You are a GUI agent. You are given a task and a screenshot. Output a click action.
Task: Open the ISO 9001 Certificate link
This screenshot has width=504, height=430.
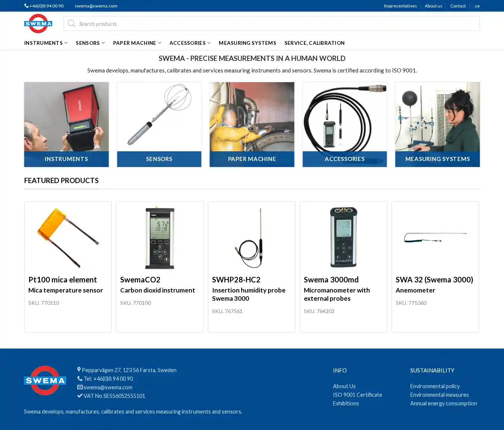357,395
